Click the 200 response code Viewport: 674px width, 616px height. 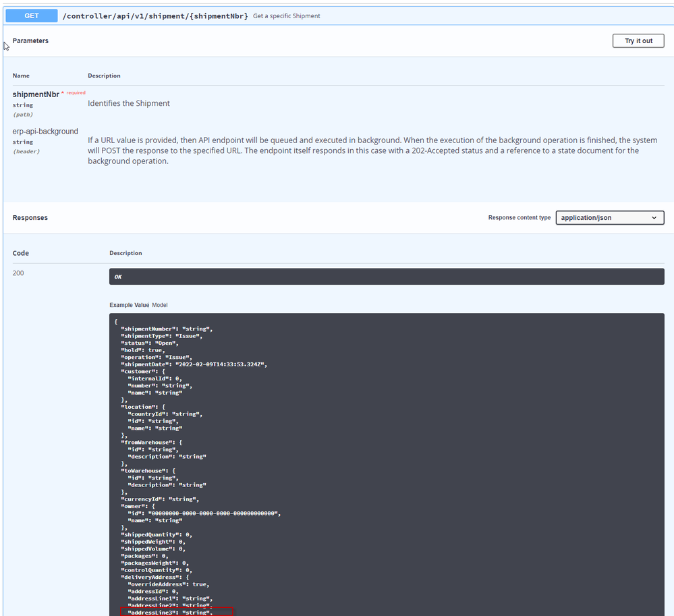click(18, 273)
